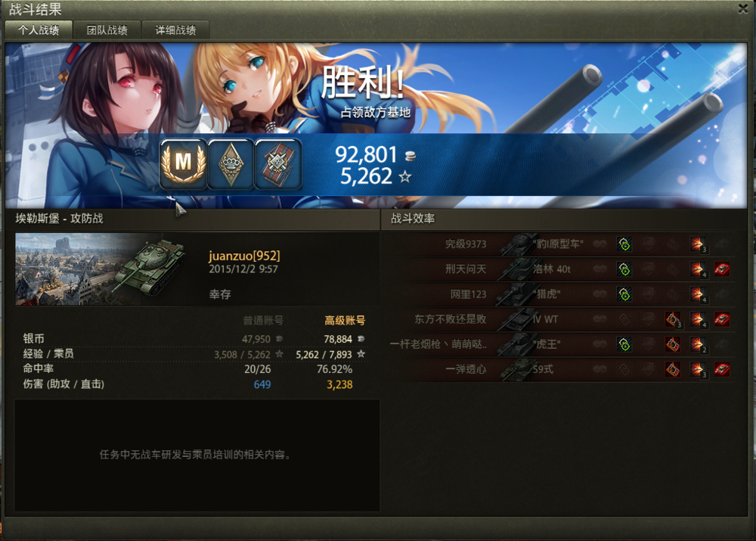Click spotted icon on "虎王" row
This screenshot has height=541, width=756.
coord(624,344)
